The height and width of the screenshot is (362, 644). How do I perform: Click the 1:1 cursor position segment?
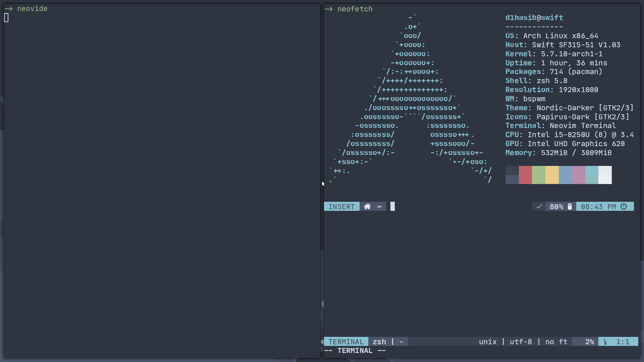(x=623, y=342)
